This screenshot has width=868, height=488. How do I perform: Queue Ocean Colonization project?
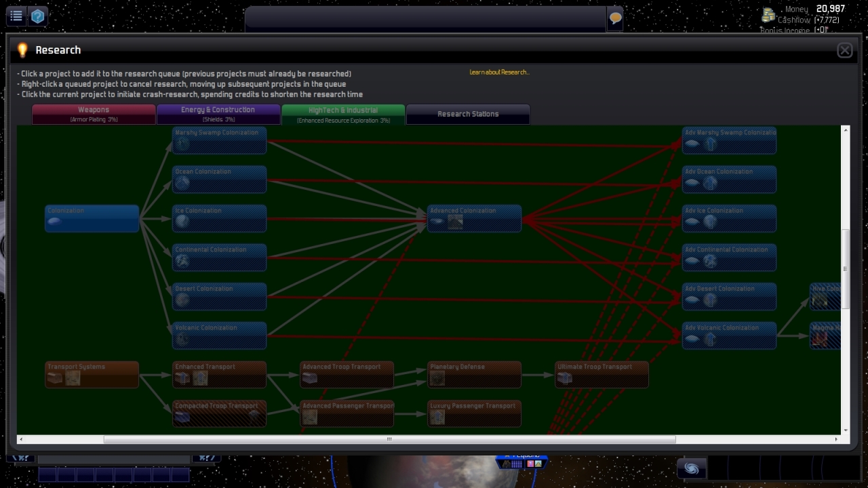click(220, 180)
